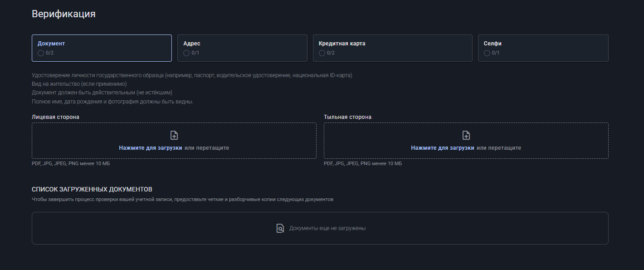Select the status circle in Селфи tab
644x270 pixels.
coord(487,53)
